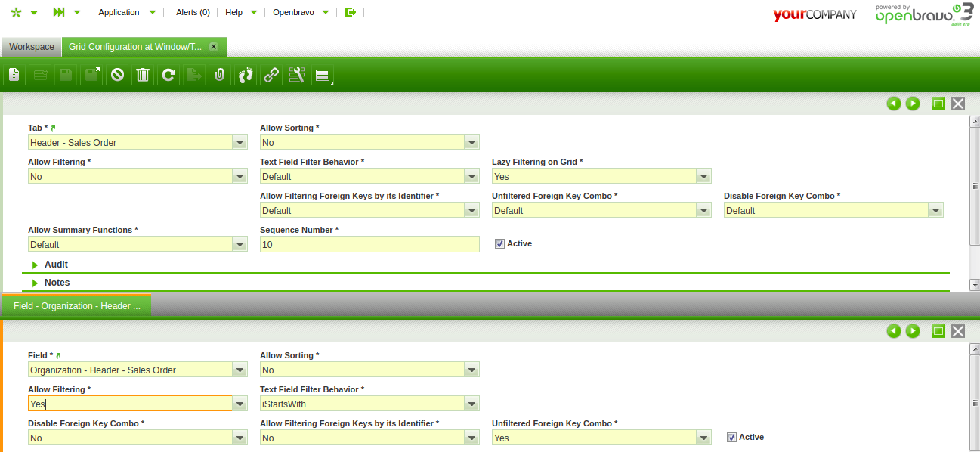Close the Field form with X icon

[958, 331]
